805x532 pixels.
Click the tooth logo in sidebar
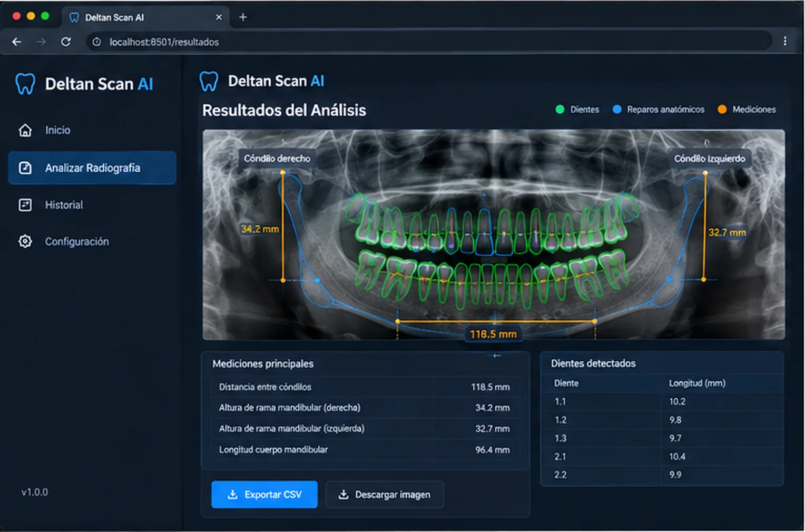[x=25, y=84]
